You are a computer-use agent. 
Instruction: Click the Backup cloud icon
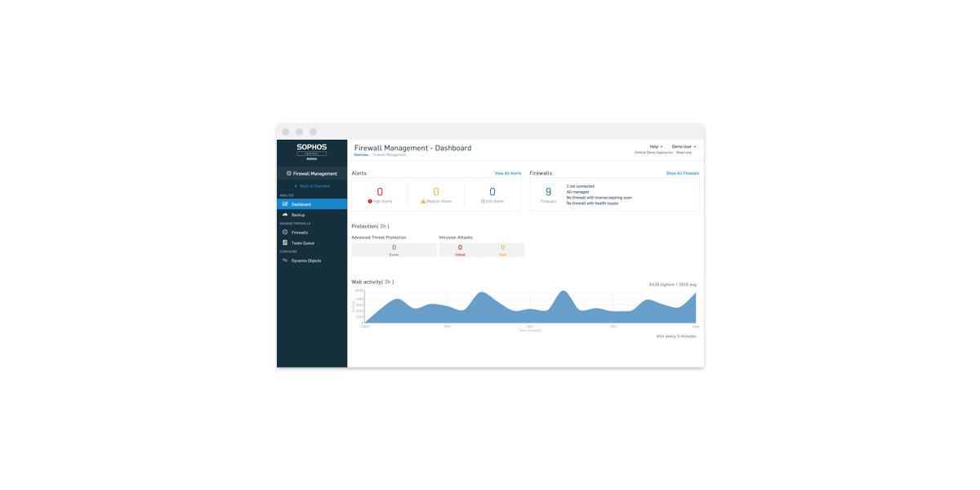(285, 215)
